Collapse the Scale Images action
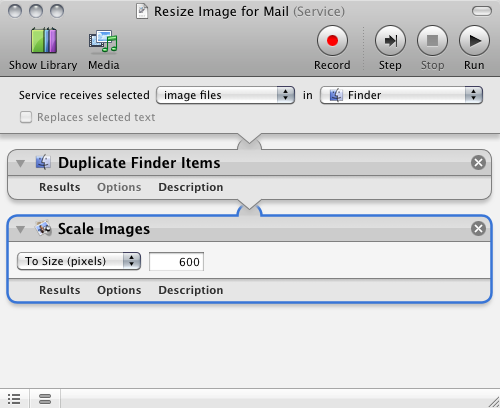Screen dimensions: 500x408 [x=21, y=229]
